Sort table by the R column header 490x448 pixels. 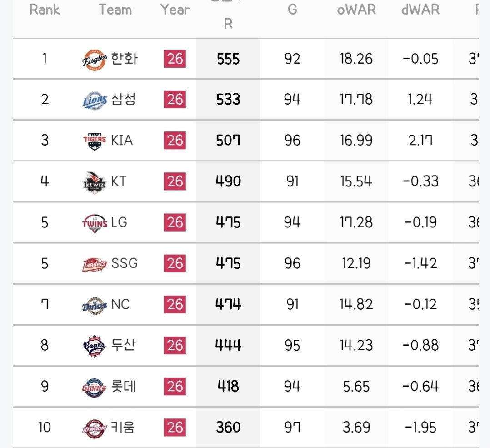[x=228, y=24]
